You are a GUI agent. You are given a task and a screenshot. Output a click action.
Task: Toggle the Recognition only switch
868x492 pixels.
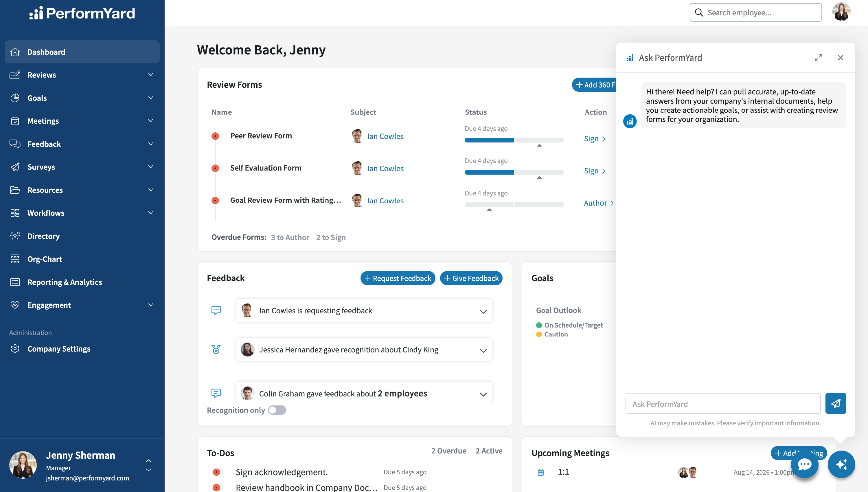[x=277, y=410]
